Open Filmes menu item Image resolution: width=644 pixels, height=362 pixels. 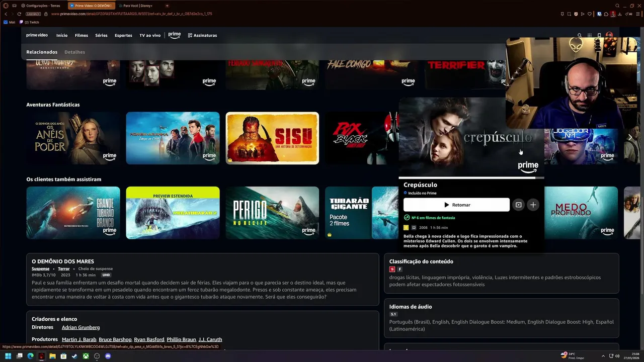pos(82,35)
